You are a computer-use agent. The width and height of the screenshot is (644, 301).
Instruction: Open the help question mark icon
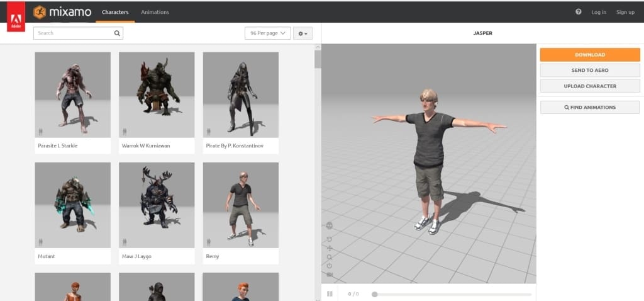(579, 12)
